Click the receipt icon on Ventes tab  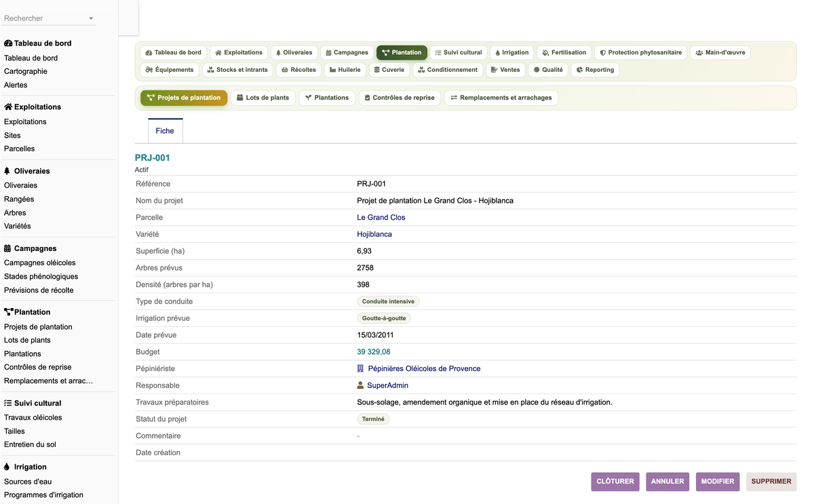(x=495, y=70)
